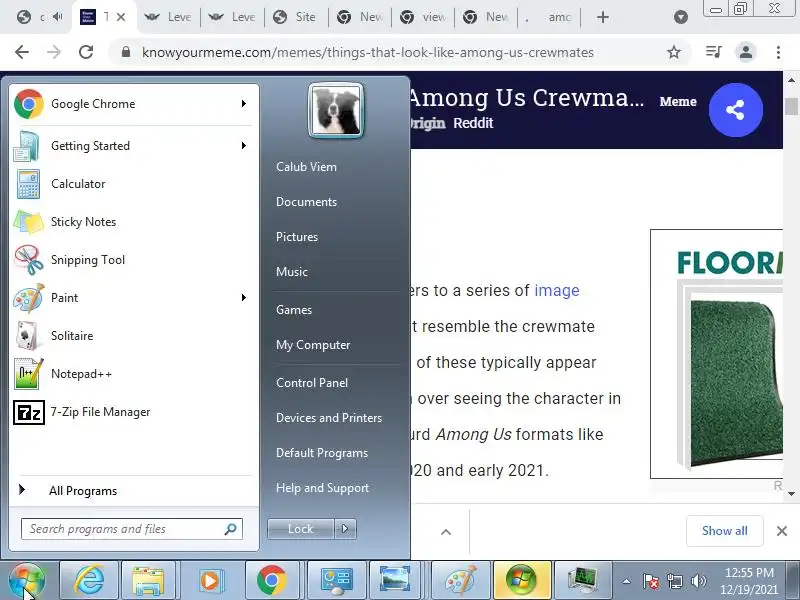Image resolution: width=800 pixels, height=600 pixels.
Task: Click the user account dog picture
Action: click(x=336, y=110)
